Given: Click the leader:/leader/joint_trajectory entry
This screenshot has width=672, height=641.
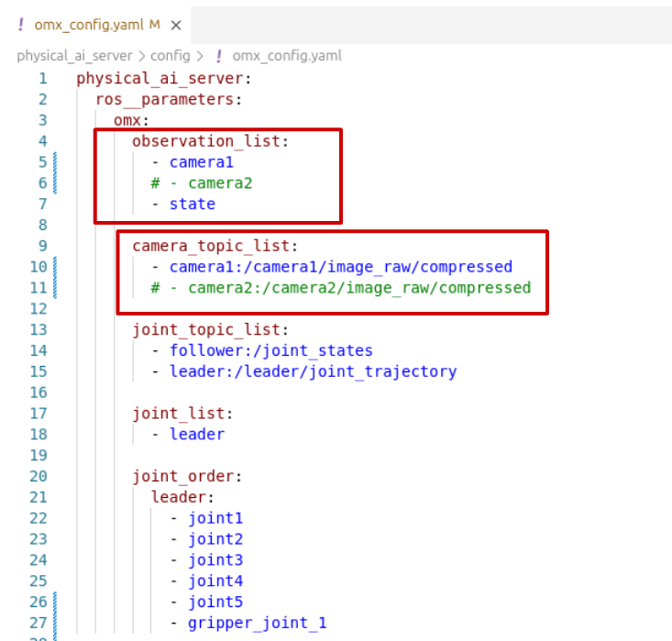Looking at the screenshot, I should [x=313, y=372].
